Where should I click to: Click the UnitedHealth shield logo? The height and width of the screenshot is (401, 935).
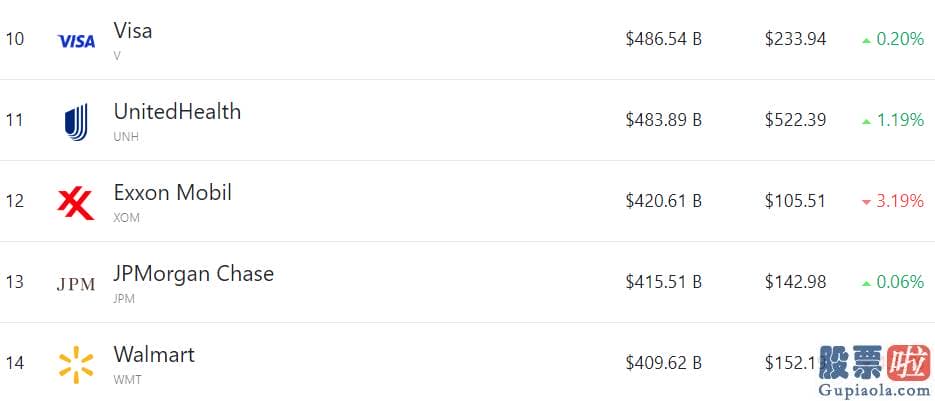pyautogui.click(x=76, y=122)
